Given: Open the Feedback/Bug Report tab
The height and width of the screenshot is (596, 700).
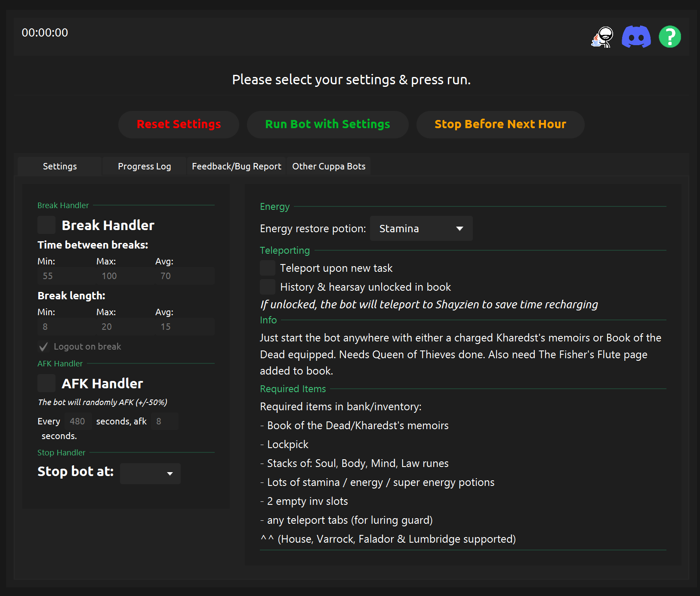Looking at the screenshot, I should pos(236,166).
